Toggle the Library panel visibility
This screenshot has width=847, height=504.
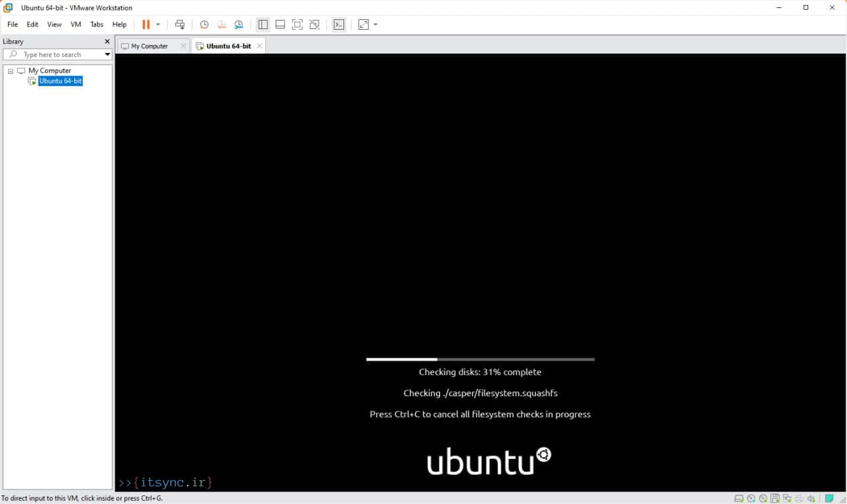[263, 24]
